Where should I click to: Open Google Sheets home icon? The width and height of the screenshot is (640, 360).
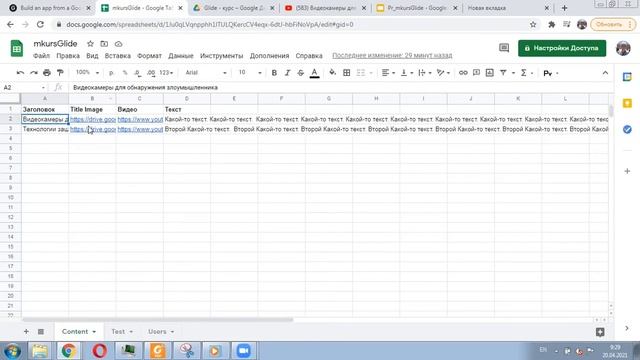(x=17, y=49)
